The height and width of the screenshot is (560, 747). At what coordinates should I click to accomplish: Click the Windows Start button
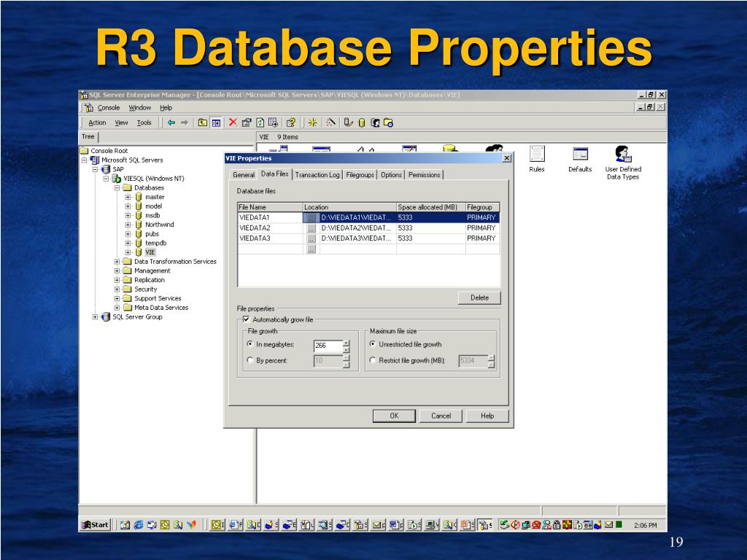click(x=96, y=525)
